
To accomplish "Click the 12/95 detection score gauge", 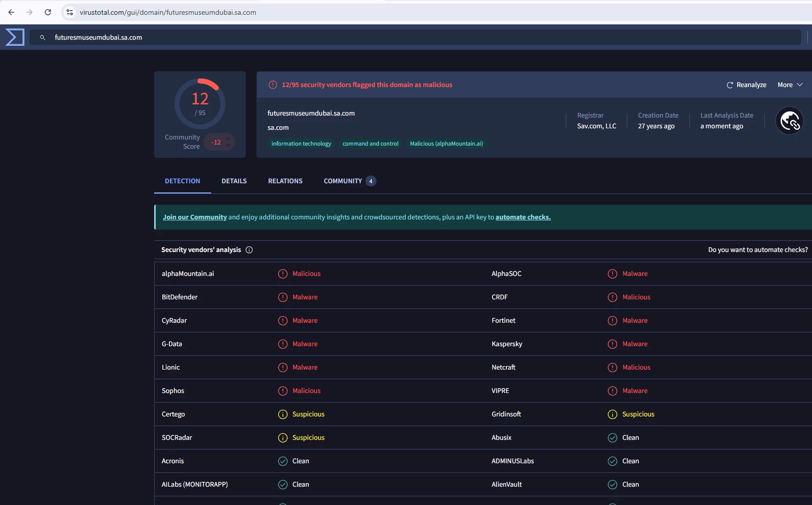I will 200,103.
